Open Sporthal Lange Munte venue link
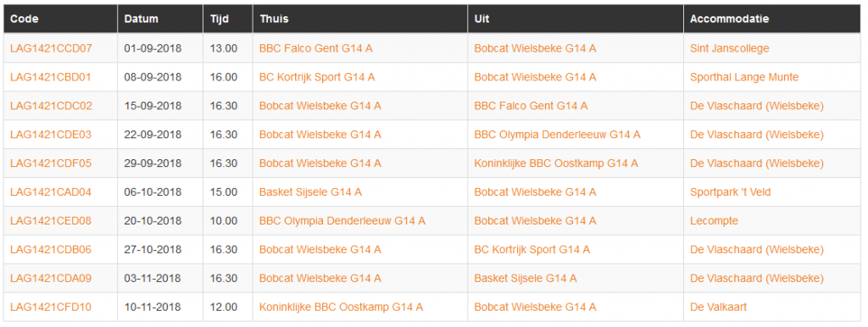868x327 pixels. click(x=744, y=77)
